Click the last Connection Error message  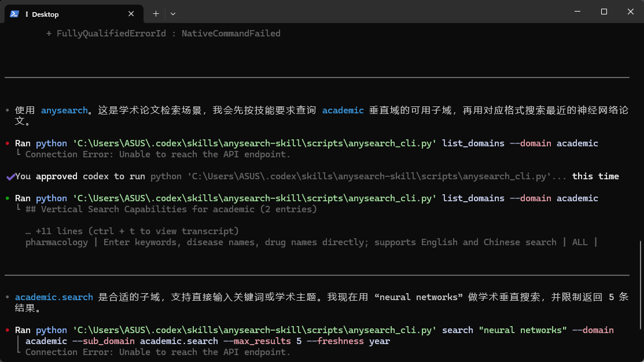click(x=158, y=352)
